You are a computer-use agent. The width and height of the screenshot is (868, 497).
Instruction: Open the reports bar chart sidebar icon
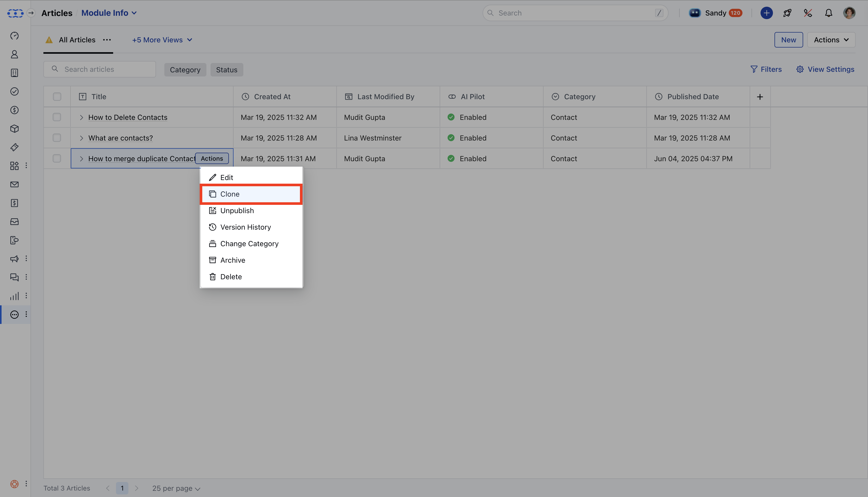pos(14,296)
